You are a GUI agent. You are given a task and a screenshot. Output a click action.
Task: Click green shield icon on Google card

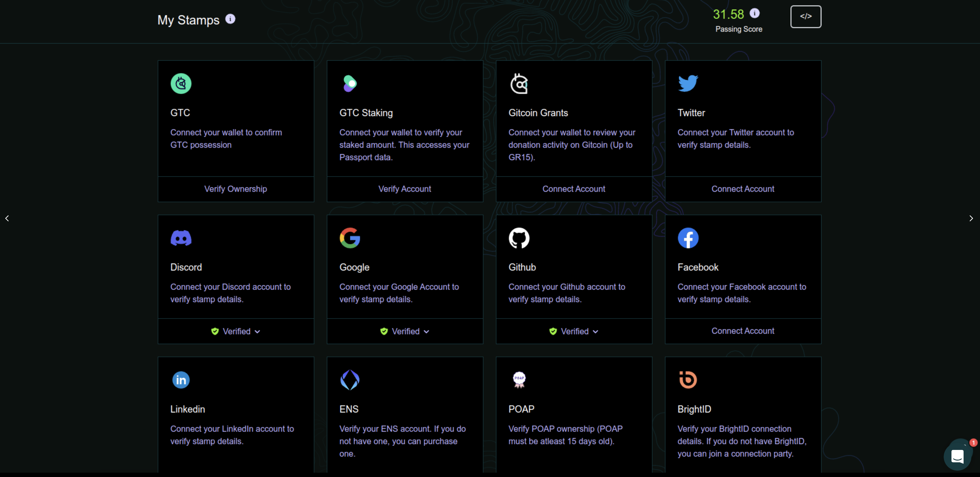click(384, 332)
